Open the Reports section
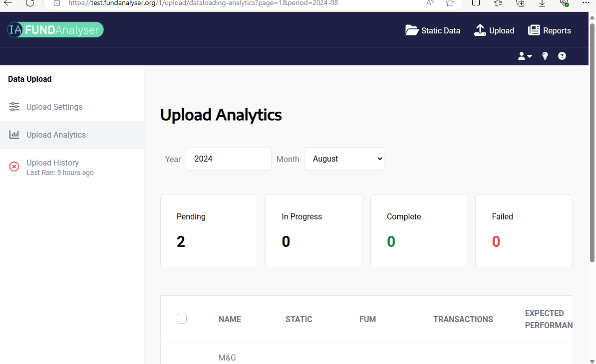The image size is (596, 364). [549, 30]
